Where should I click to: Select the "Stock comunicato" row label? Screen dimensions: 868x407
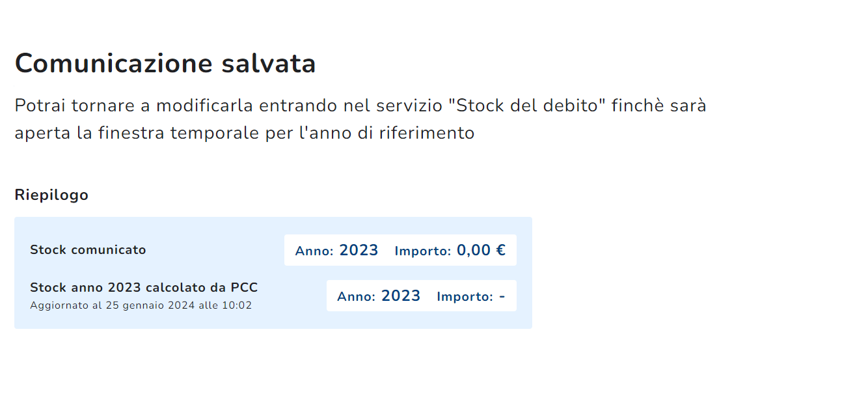[88, 250]
